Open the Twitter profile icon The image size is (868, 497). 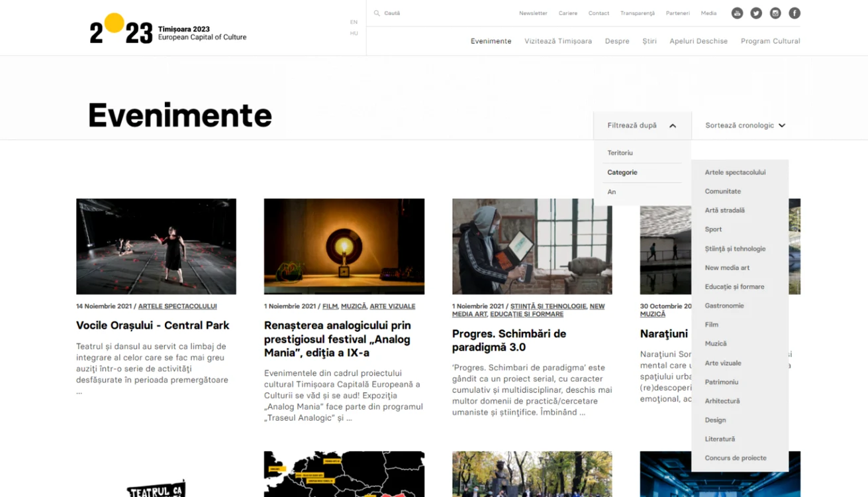pyautogui.click(x=756, y=13)
